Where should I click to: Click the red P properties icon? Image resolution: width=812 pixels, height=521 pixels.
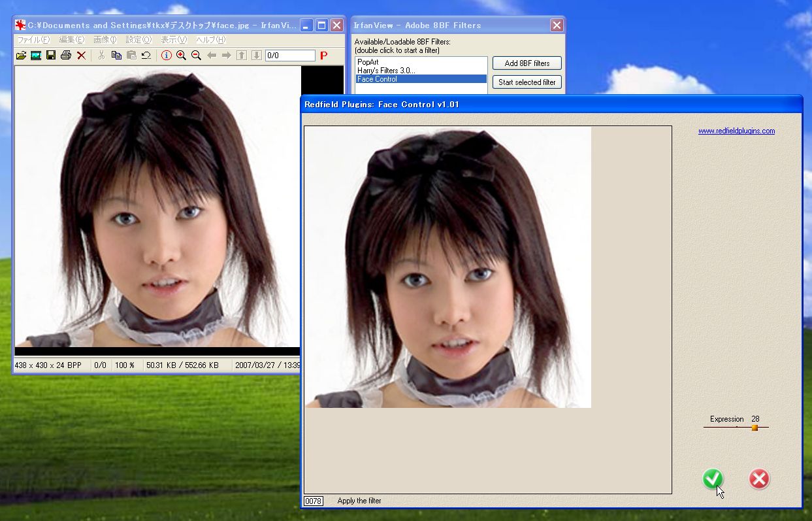click(x=323, y=56)
